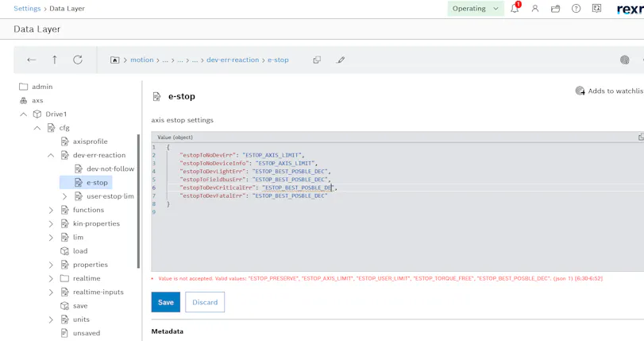644x341 pixels.
Task: Click the Drive1 cube icon
Action: click(37, 114)
